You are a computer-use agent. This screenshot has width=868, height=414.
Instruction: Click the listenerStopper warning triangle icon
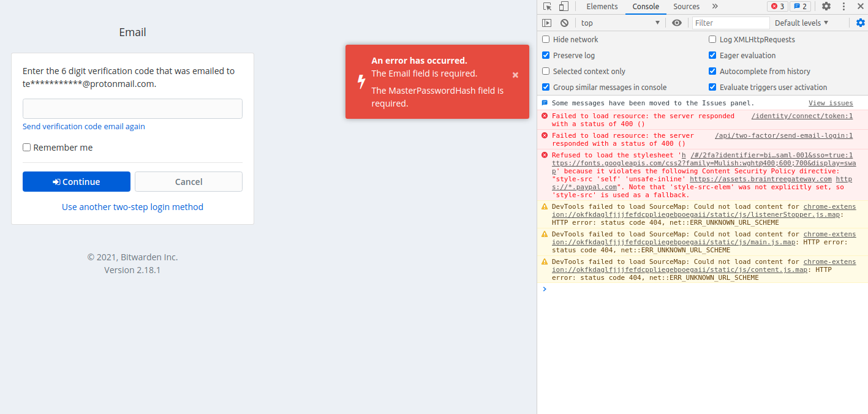point(545,207)
